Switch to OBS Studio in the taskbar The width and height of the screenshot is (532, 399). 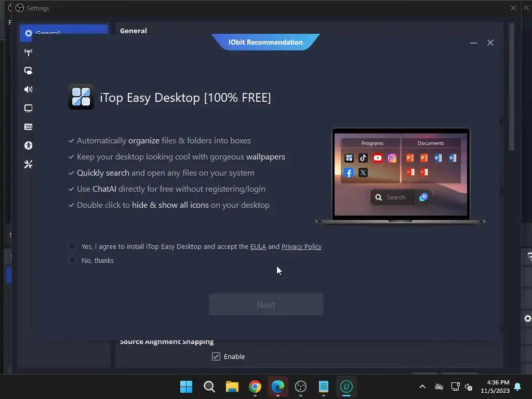pyautogui.click(x=301, y=387)
